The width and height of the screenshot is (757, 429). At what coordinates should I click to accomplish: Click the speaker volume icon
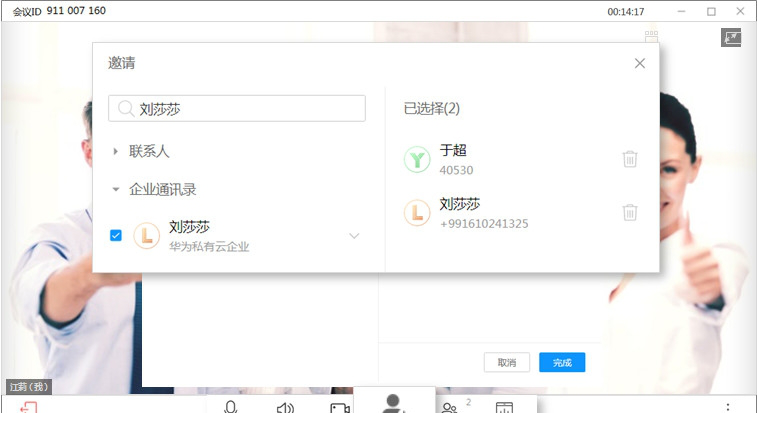(285, 408)
